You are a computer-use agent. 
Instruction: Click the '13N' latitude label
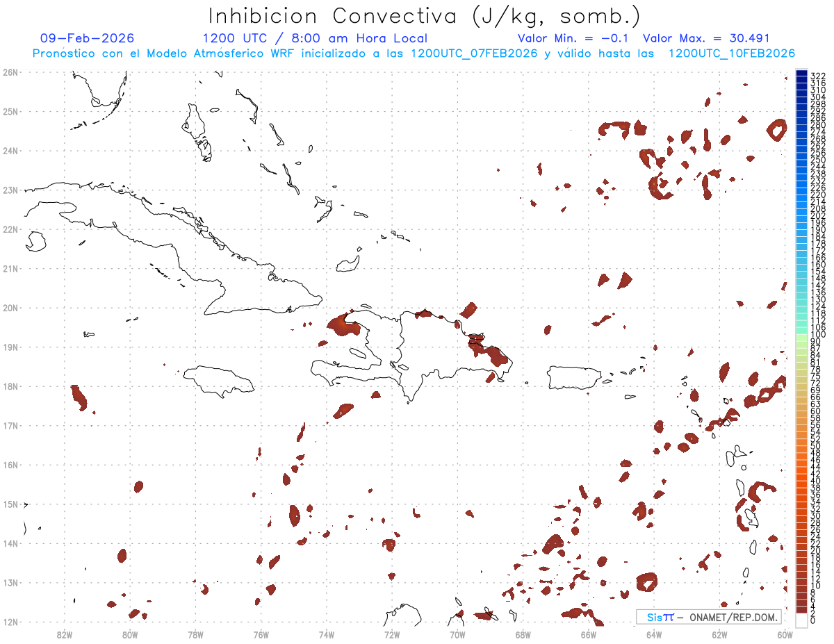[10, 582]
